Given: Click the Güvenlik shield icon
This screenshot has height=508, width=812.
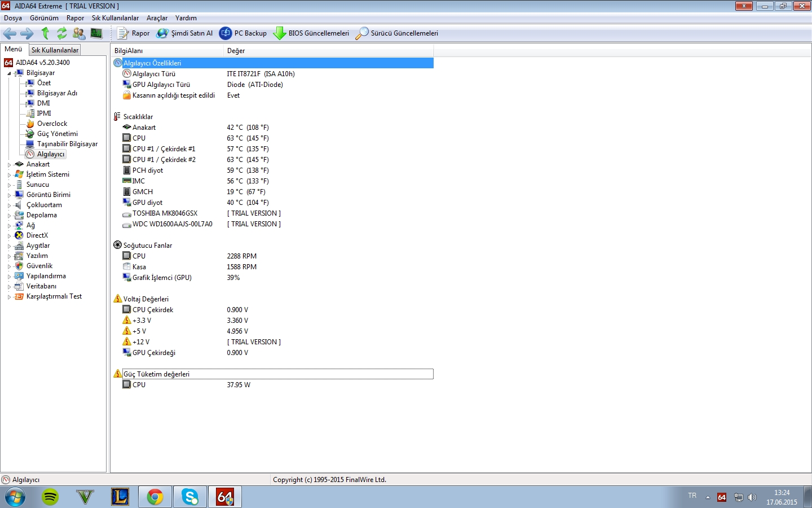Looking at the screenshot, I should click(x=19, y=266).
